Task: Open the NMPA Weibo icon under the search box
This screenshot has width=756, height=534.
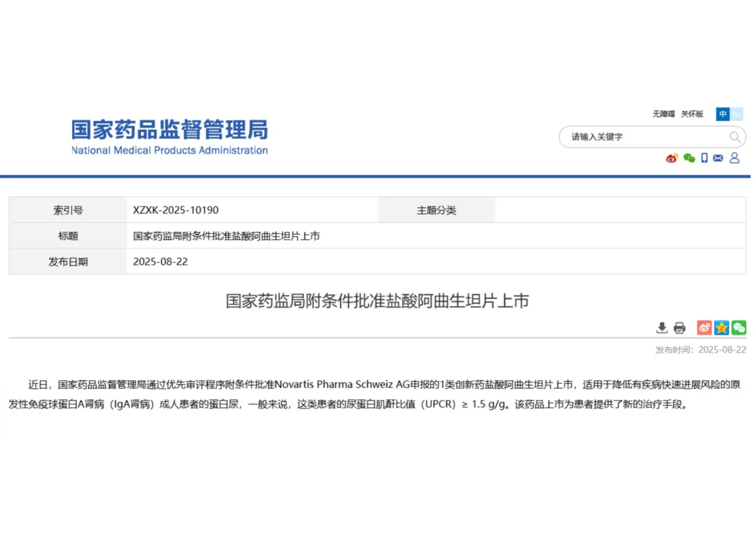Action: coord(672,158)
